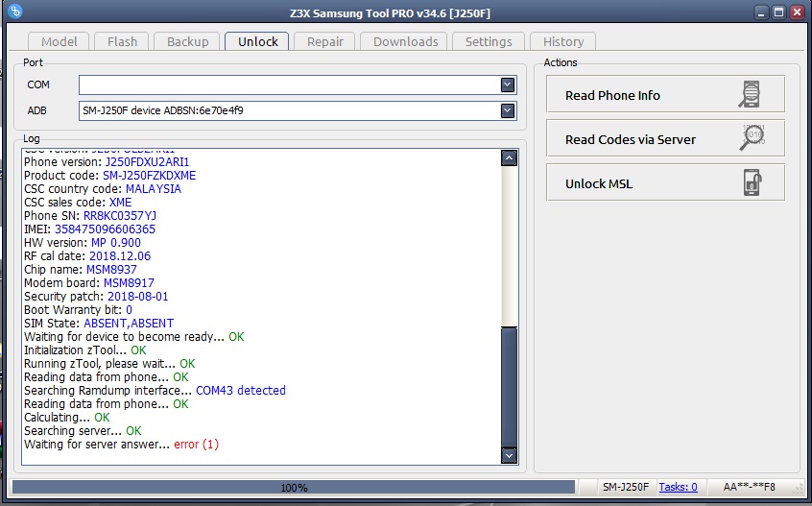Open the Repair tab

tap(325, 41)
